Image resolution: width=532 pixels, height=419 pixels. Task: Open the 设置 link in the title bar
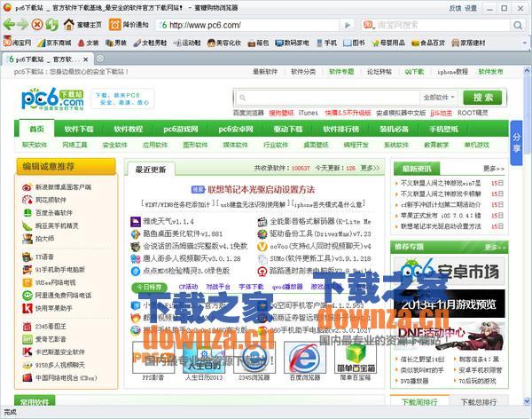click(471, 8)
